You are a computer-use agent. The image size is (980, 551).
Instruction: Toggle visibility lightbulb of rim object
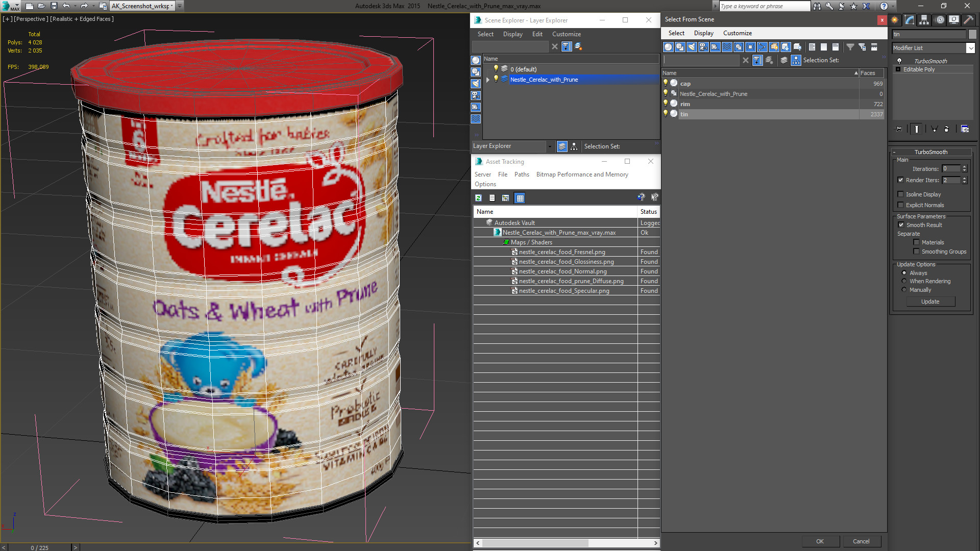pyautogui.click(x=666, y=103)
